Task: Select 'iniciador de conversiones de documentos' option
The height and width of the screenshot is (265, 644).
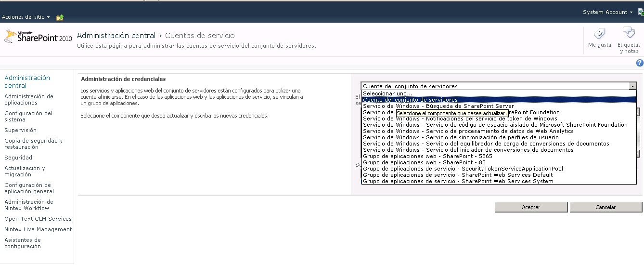Action: coord(499,150)
